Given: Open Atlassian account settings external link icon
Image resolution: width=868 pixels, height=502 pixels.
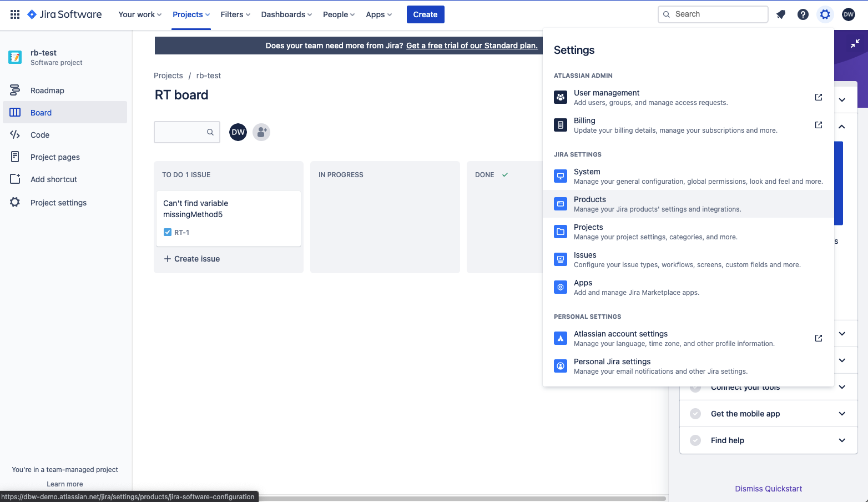Looking at the screenshot, I should click(819, 338).
